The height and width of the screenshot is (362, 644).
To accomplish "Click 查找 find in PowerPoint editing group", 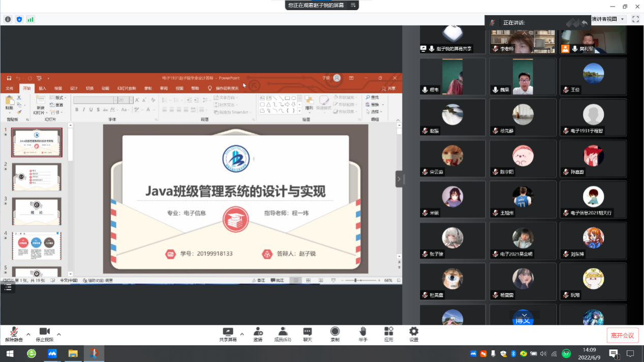I will 373,97.
